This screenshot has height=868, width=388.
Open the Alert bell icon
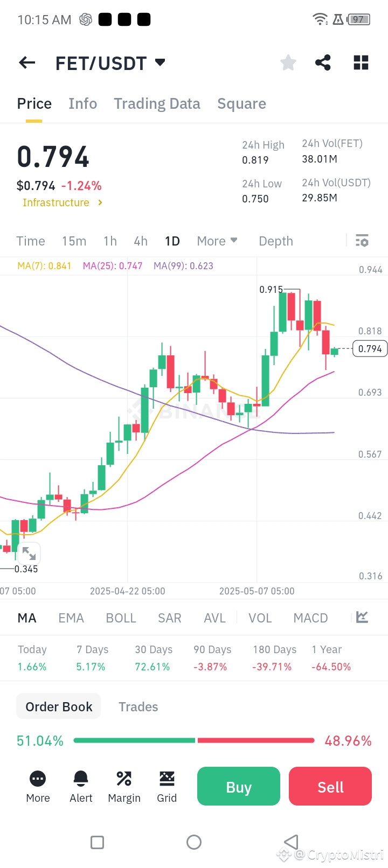tap(81, 786)
